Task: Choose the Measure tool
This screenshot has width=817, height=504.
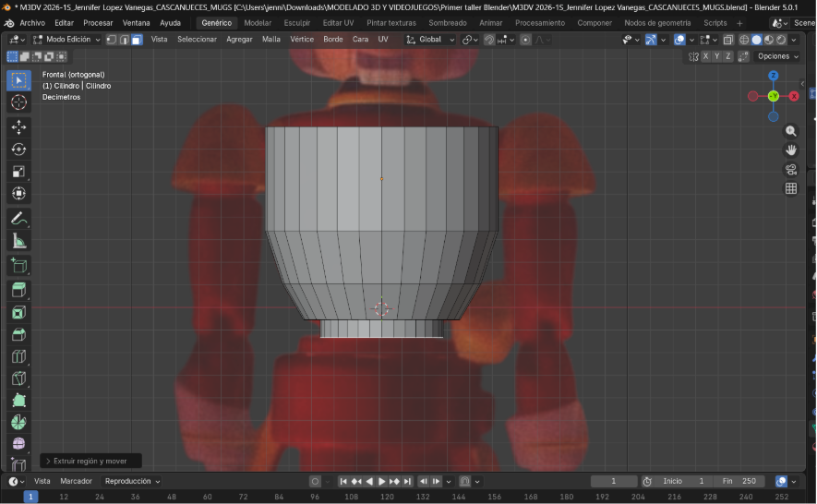Action: point(18,241)
